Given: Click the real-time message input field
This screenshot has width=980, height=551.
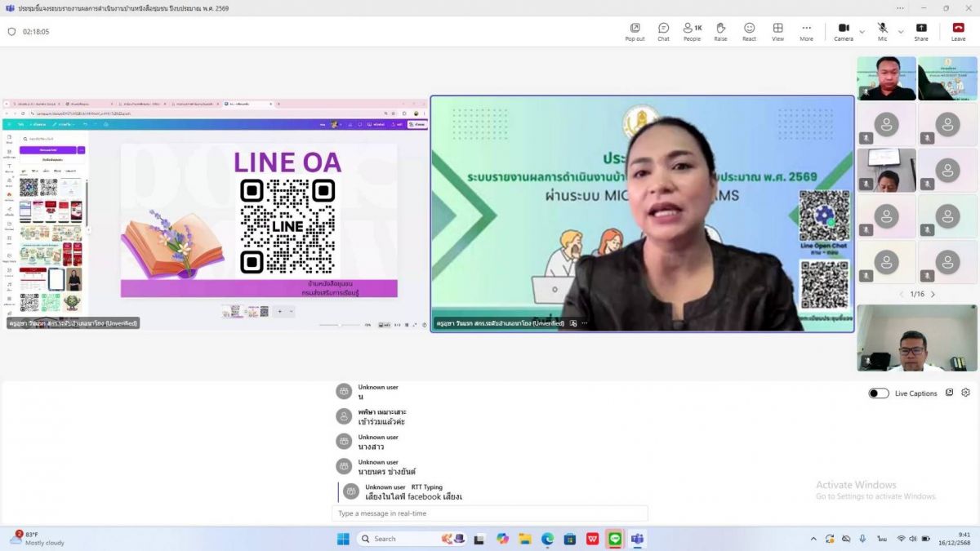Looking at the screenshot, I should pos(490,513).
